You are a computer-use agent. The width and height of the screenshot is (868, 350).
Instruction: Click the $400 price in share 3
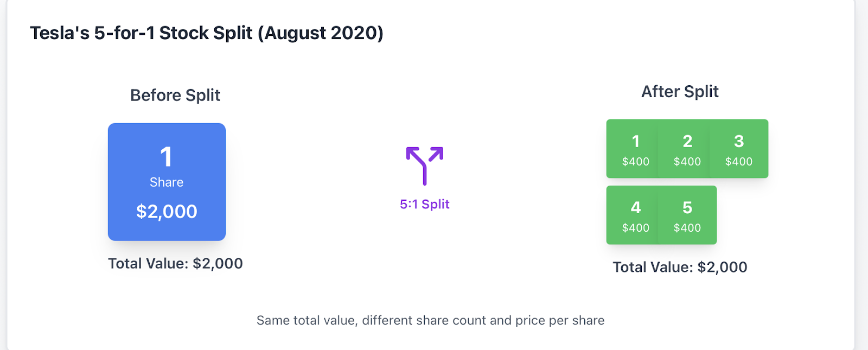click(x=739, y=162)
